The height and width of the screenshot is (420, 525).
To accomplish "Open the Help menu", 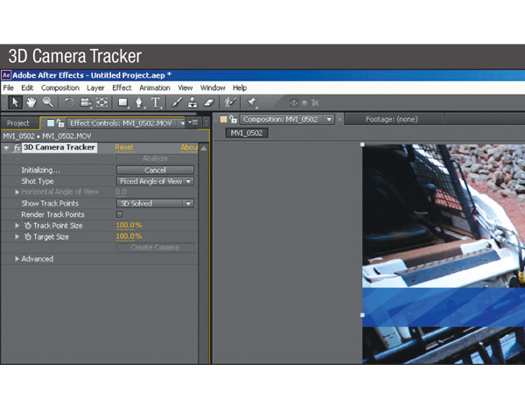I will [240, 87].
